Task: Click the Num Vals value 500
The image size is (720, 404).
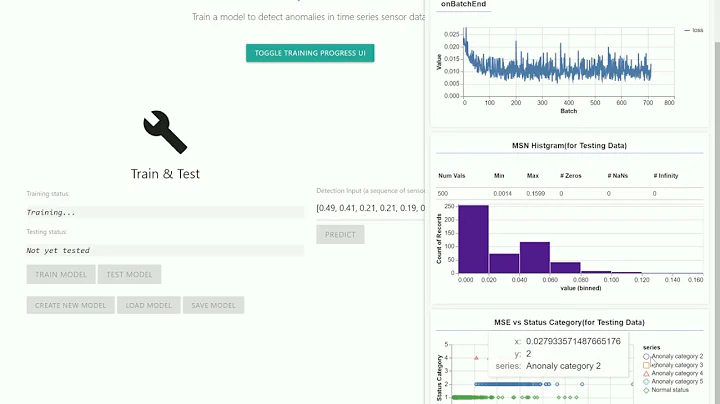Action: coord(443,194)
